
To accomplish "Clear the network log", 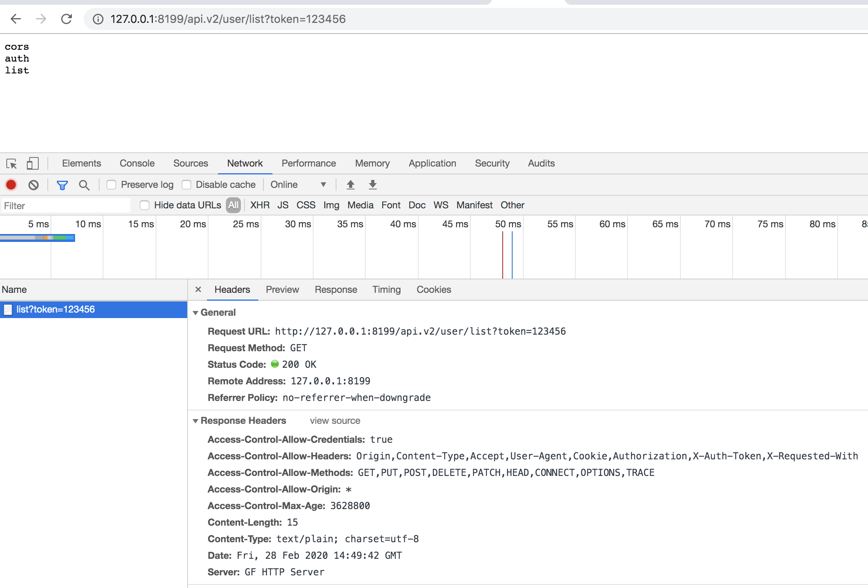I will [x=34, y=185].
